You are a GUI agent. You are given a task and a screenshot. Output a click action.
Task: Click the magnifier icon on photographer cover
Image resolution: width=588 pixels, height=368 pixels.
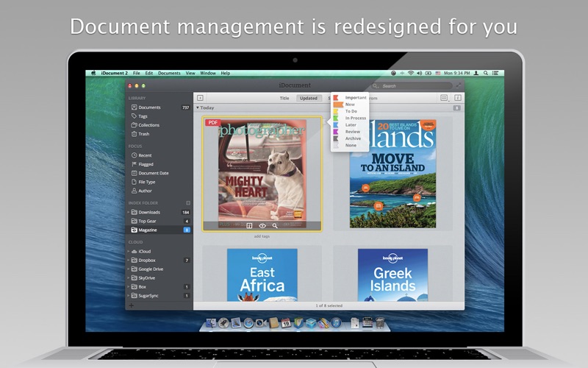click(x=275, y=226)
